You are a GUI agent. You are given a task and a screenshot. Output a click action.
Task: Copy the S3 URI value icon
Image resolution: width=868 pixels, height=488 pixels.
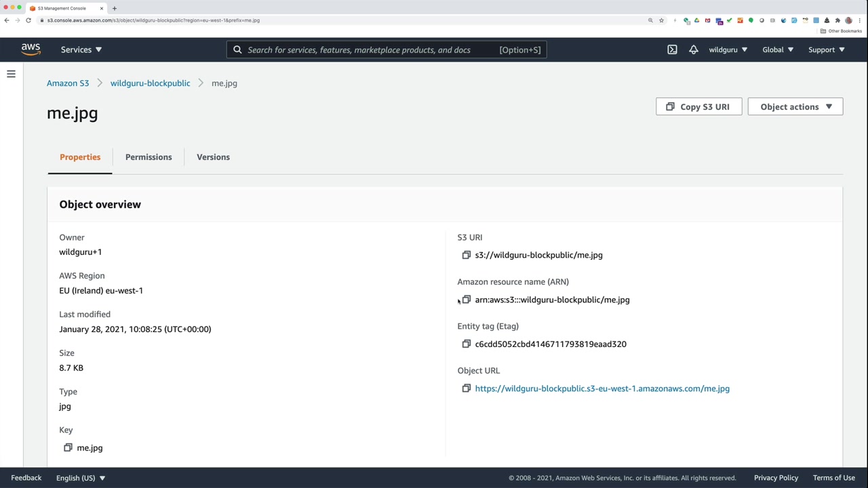(466, 255)
